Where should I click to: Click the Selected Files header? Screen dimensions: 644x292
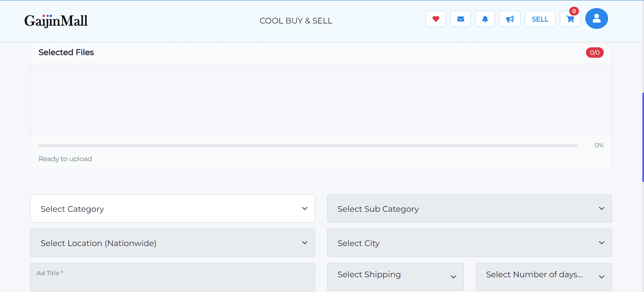pyautogui.click(x=66, y=52)
